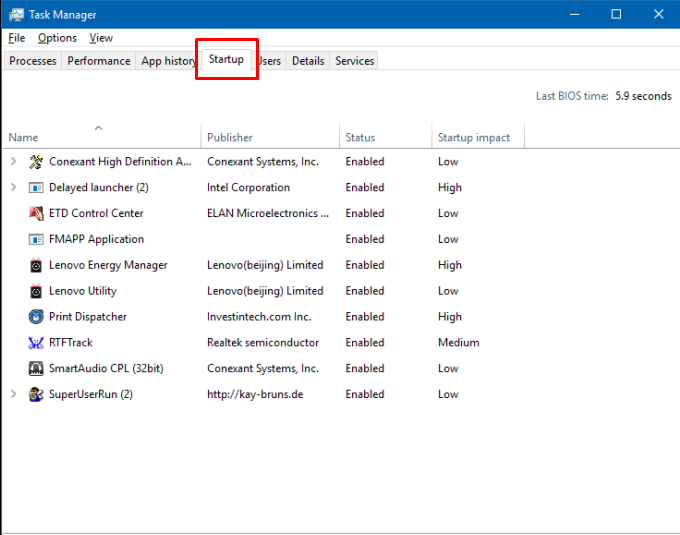
Task: Select the Lenovo Utility name
Action: point(83,291)
